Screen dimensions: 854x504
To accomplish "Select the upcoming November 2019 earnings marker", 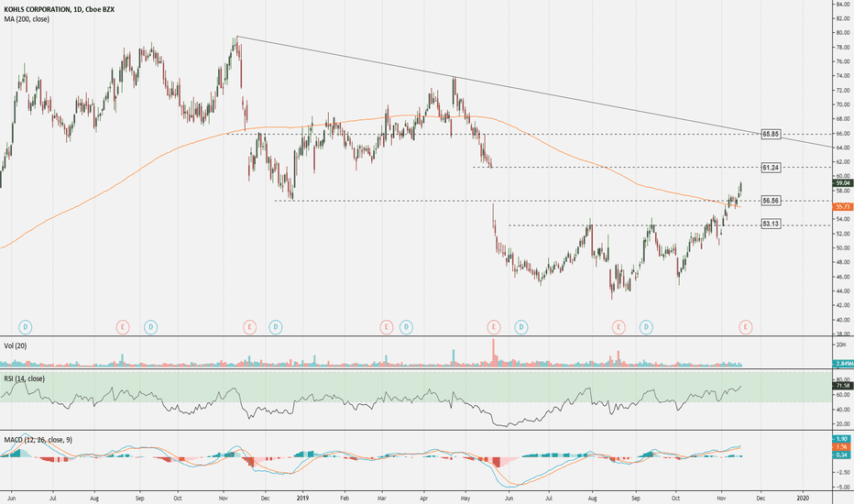I will coord(746,327).
